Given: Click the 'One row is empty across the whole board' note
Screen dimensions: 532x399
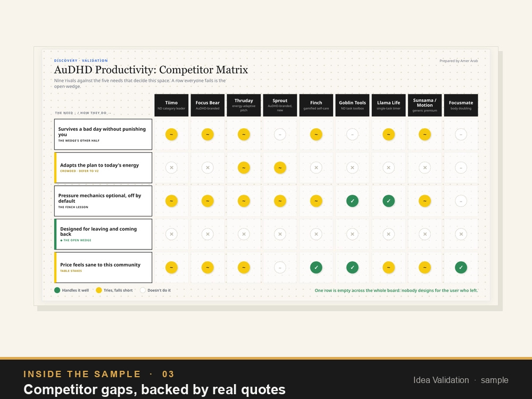Looking at the screenshot, I should coord(396,290).
